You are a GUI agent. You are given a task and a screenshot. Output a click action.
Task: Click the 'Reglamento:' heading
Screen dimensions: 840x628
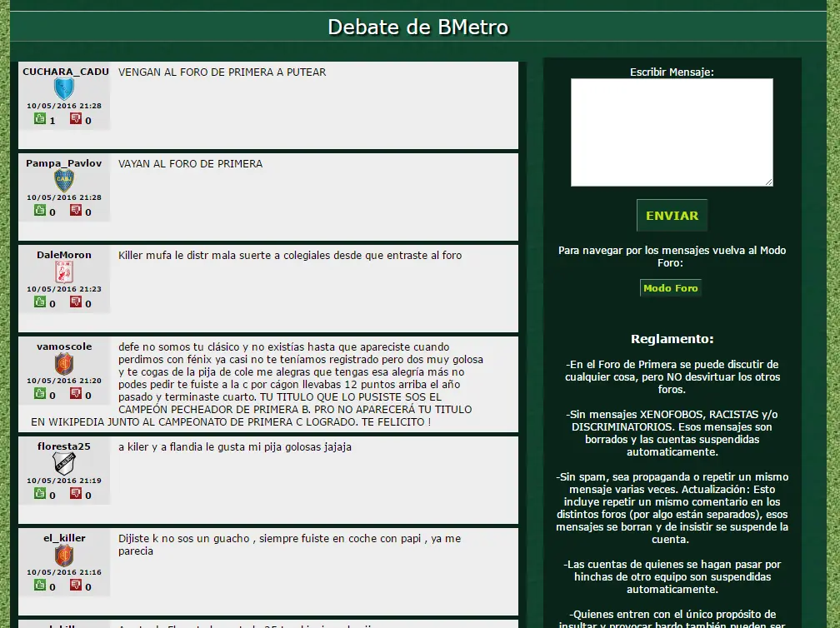(x=672, y=339)
